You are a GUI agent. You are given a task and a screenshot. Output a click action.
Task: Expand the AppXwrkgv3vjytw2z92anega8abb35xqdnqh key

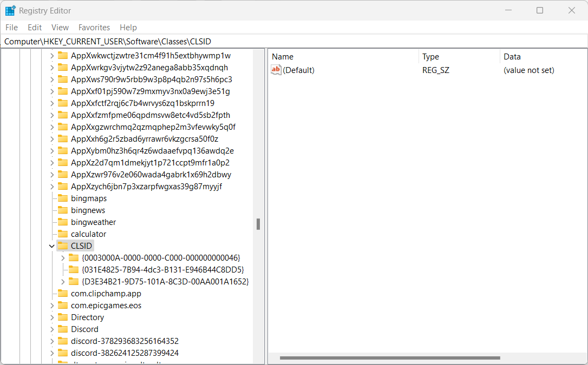pos(52,68)
